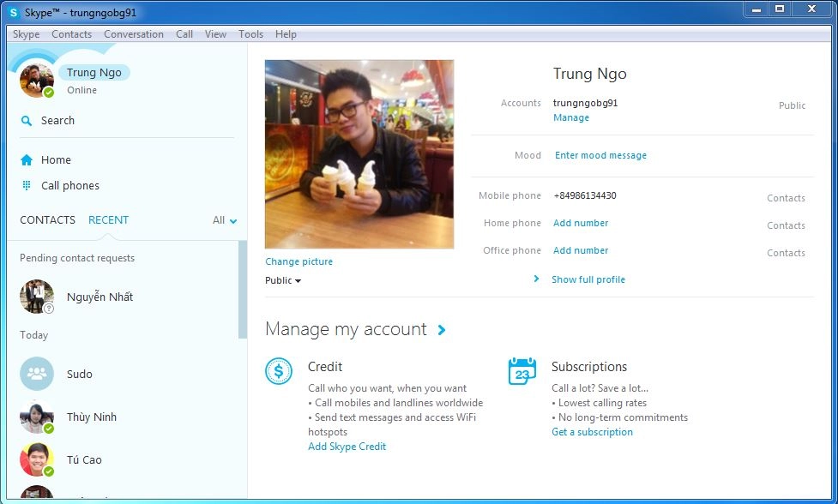Select the Nguyễn Nhất contact name
This screenshot has height=504, width=838.
100,297
